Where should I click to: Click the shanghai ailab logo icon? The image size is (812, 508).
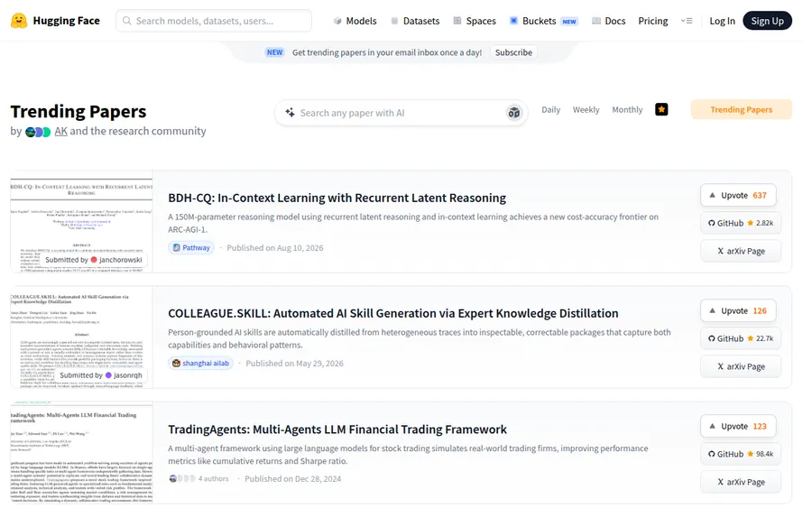click(x=176, y=363)
